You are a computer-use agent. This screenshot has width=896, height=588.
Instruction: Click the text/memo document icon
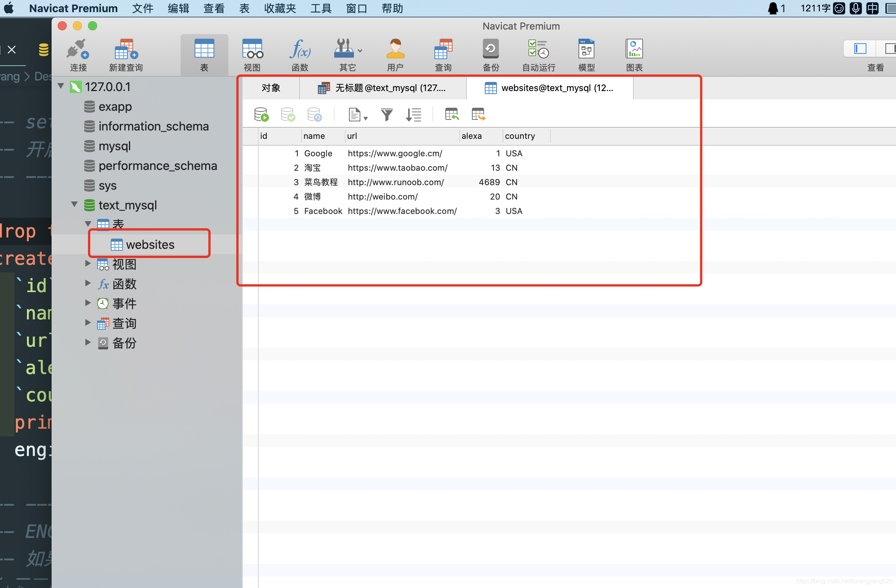click(x=354, y=114)
